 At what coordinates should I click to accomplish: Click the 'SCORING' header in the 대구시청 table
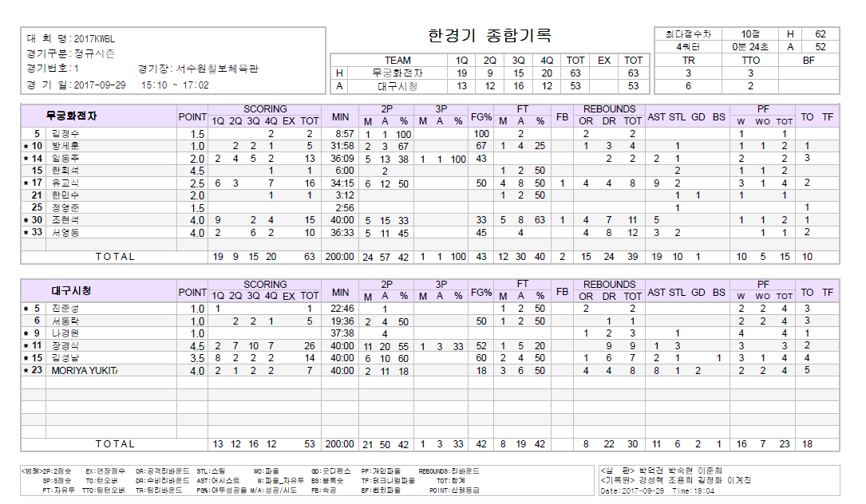click(x=265, y=284)
